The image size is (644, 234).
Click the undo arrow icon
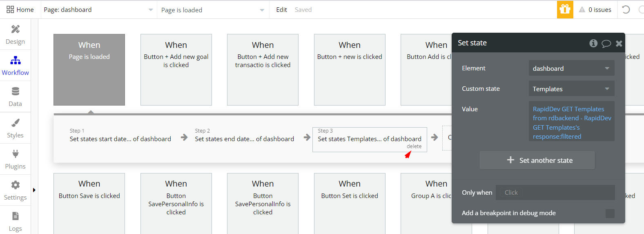point(626,9)
